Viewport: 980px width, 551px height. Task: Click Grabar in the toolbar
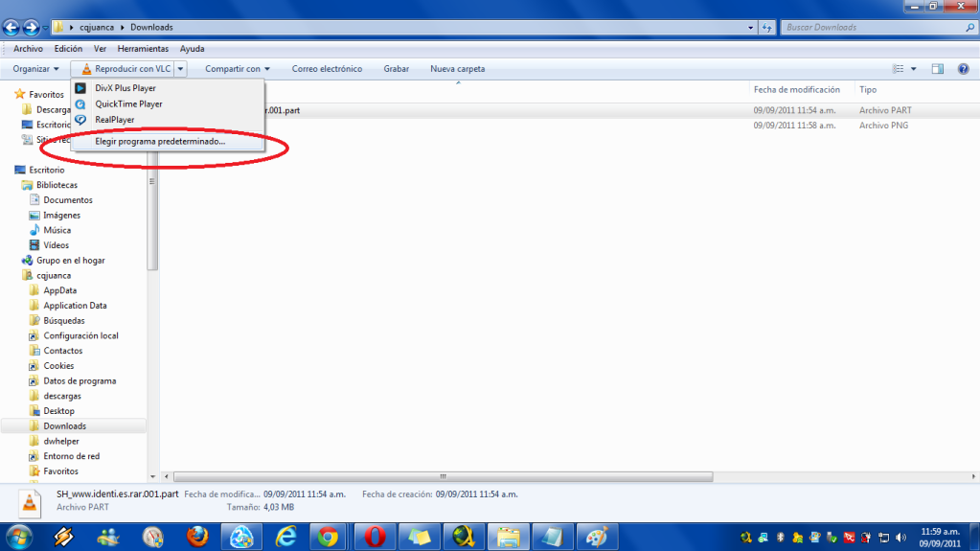(x=397, y=69)
